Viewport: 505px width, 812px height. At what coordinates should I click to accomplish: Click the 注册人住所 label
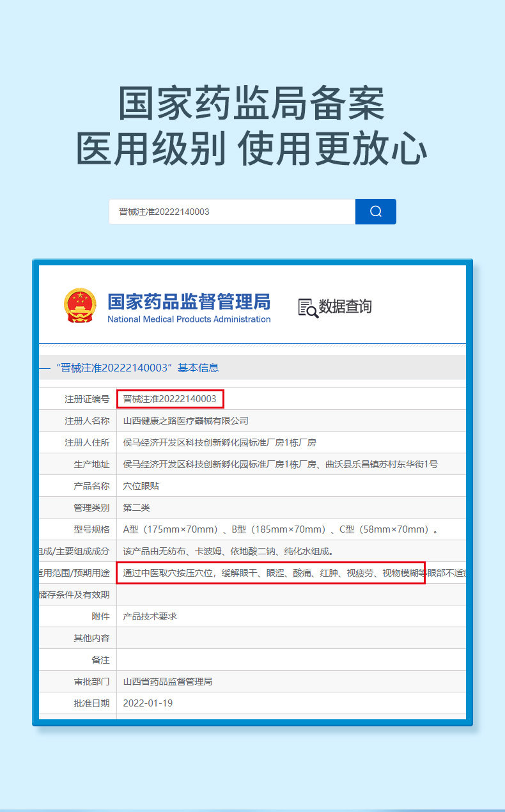(87, 442)
